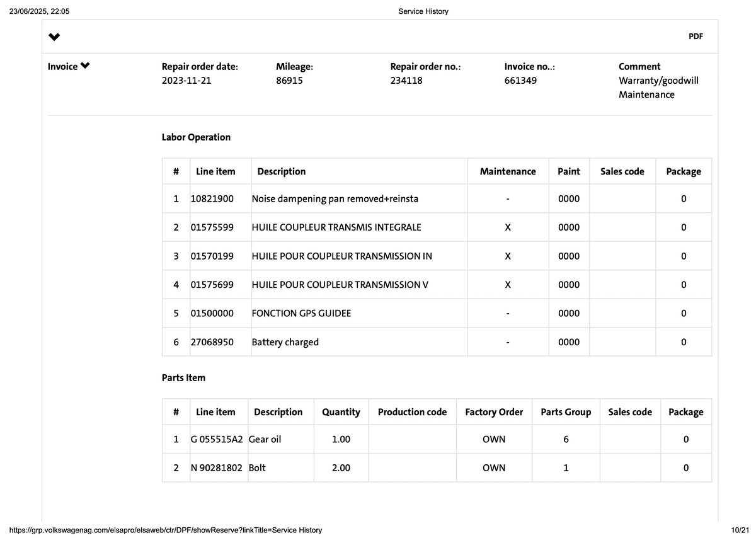Select Battery charged description
This screenshot has height=538, width=756.
(x=285, y=342)
